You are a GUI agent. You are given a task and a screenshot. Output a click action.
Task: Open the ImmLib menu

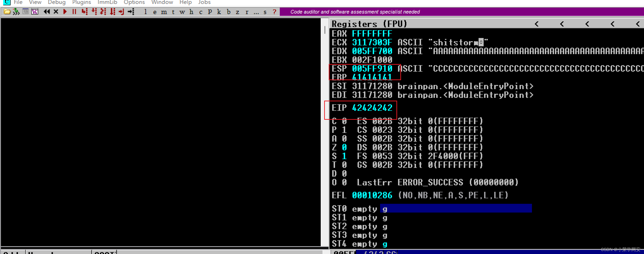pos(107,2)
